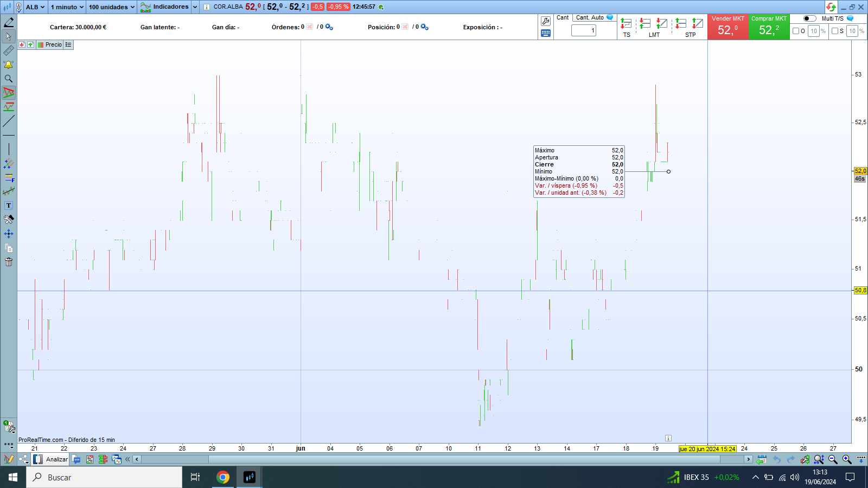Click the undo arrow in bottom toolbar
Viewport: 868px width, 488px height.
776,459
